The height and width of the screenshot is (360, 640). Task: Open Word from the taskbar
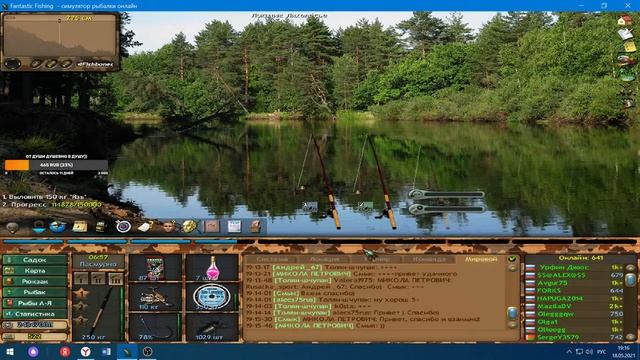click(106, 351)
